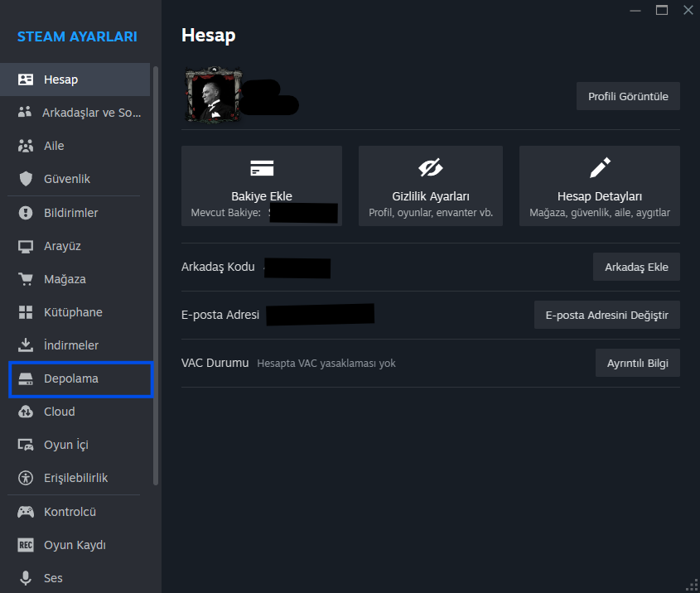
Task: Open Oyun İçi settings
Action: point(75,445)
